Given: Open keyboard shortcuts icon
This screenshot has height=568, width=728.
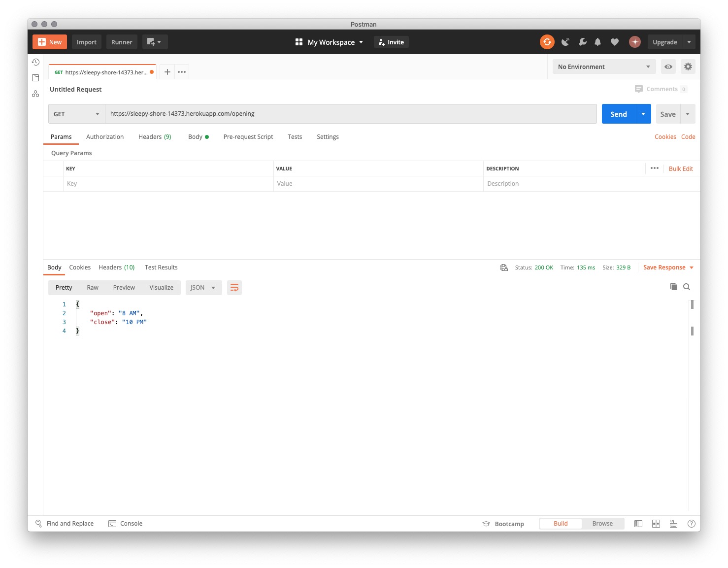Looking at the screenshot, I should [x=673, y=524].
